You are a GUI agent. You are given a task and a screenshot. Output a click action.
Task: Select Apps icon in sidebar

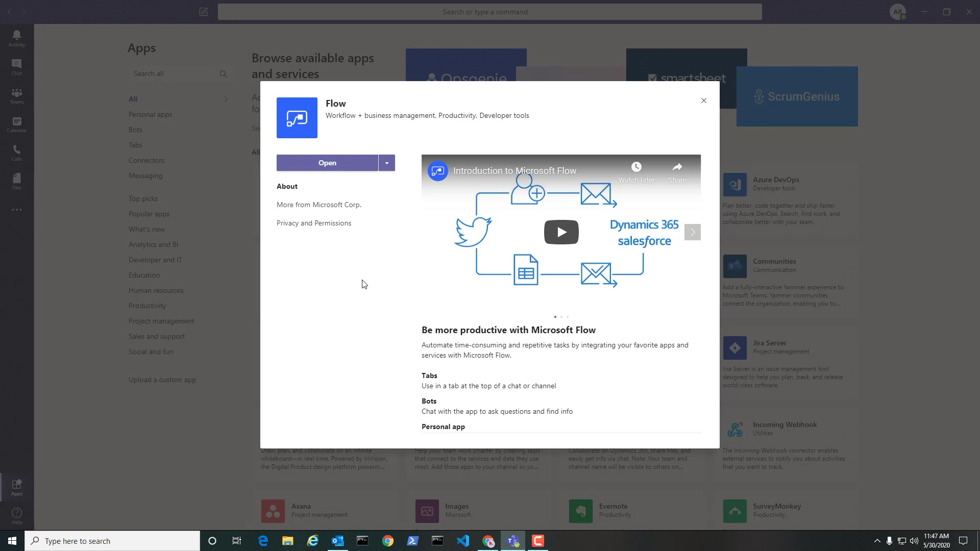[17, 487]
